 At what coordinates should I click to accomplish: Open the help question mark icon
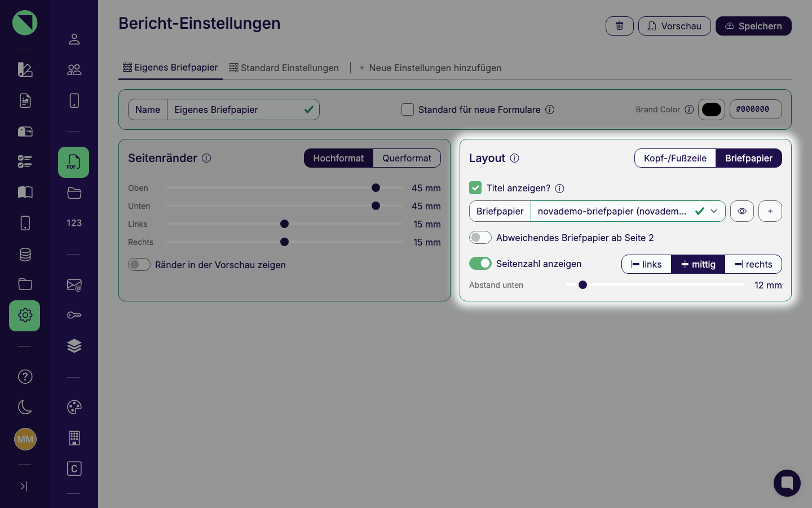[25, 376]
